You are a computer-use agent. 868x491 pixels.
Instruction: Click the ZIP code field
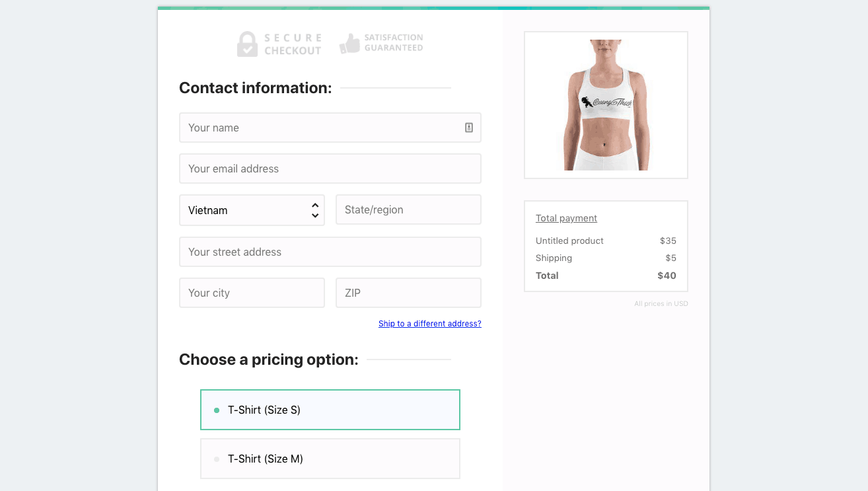point(409,293)
